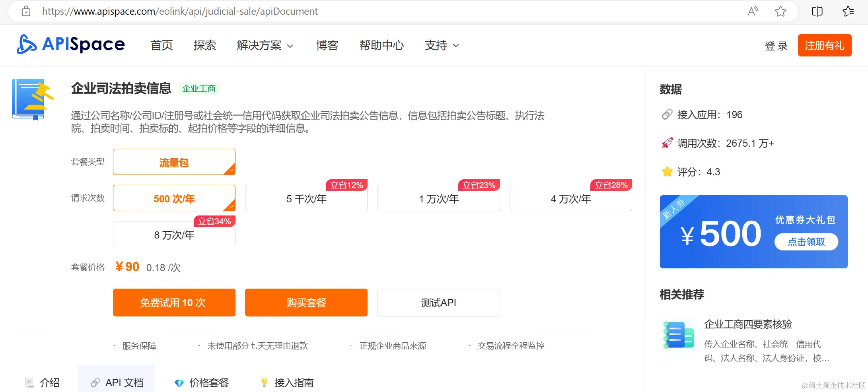This screenshot has width=868, height=392.
Task: Click the lightbulb icon on 接入指南
Action: (264, 382)
